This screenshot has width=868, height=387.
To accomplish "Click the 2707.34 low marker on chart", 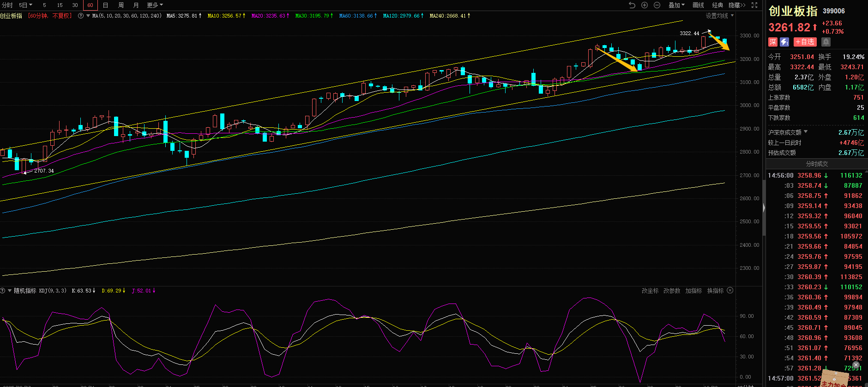I will click(x=44, y=171).
